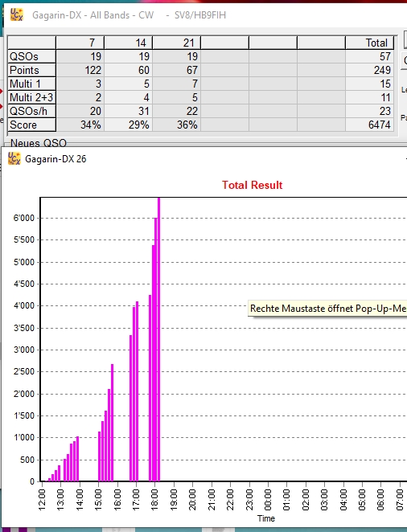Click the UcxLog icon of Gagarin-DX 26 window
The height and width of the screenshot is (532, 407).
[14, 158]
